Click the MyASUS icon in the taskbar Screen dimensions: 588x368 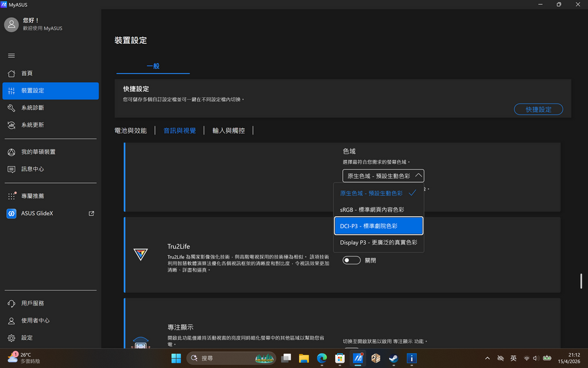pos(358,358)
